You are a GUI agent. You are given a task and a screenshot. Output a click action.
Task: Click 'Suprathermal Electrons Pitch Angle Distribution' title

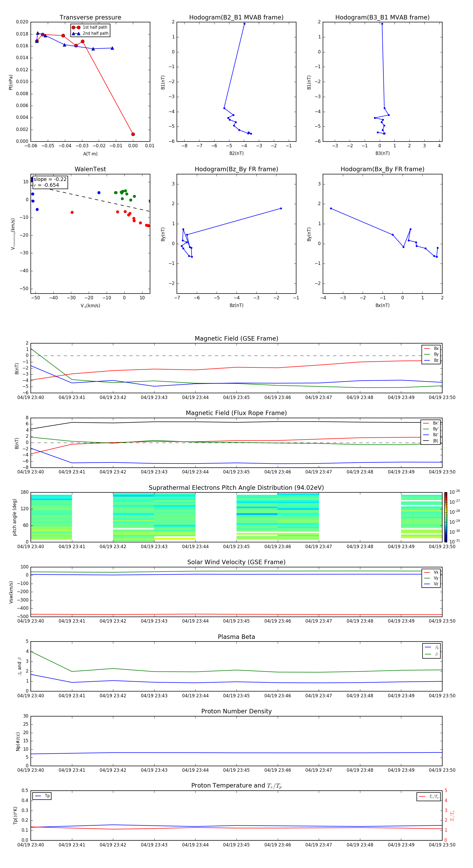(x=236, y=488)
